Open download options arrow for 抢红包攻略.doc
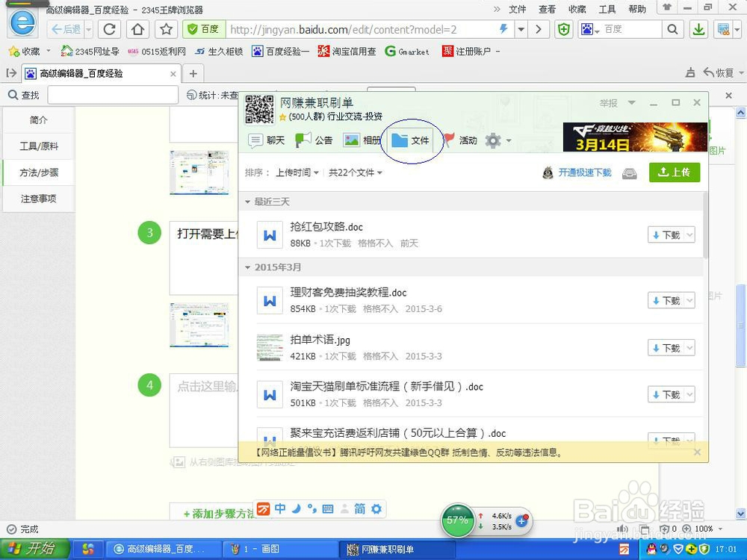This screenshot has height=560, width=747. (x=689, y=234)
